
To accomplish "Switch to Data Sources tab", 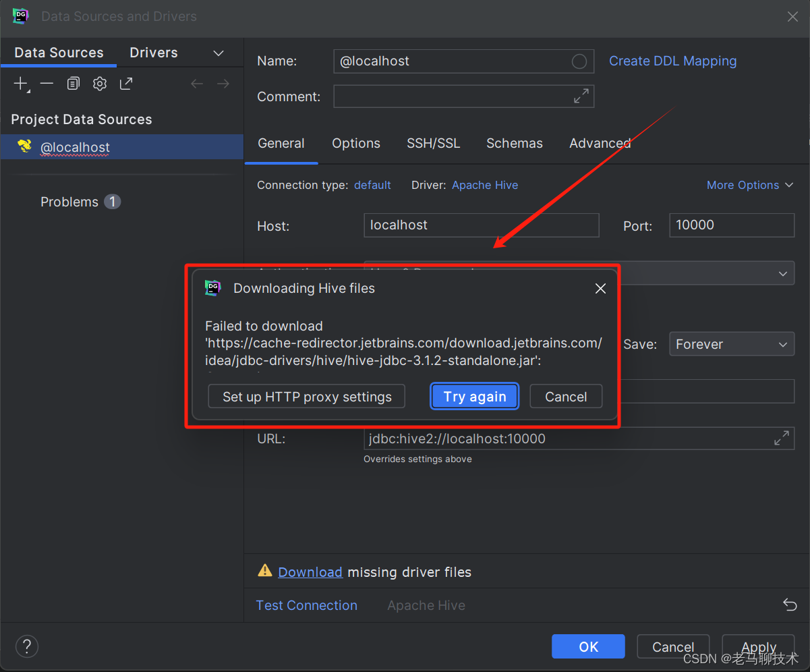I will (59, 53).
